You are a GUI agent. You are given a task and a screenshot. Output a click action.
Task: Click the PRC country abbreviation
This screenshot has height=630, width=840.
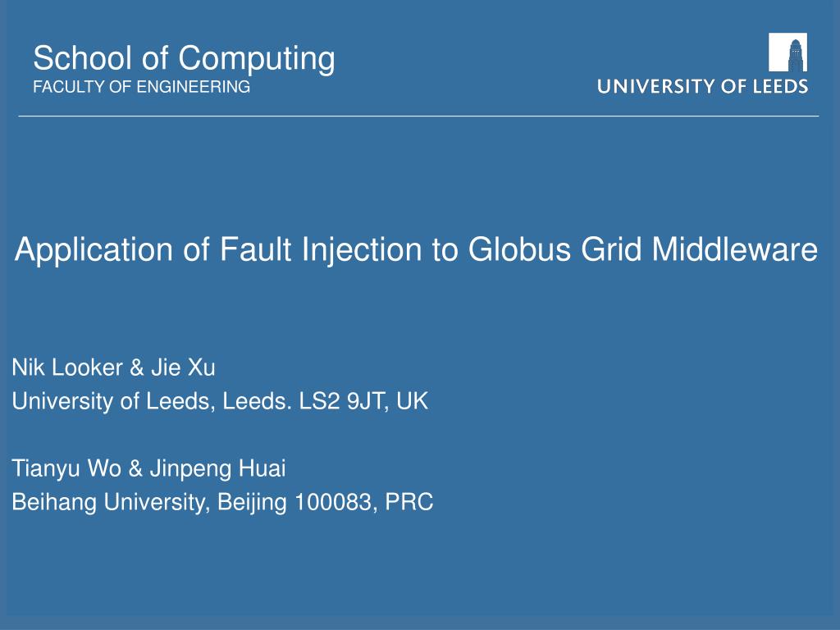(x=409, y=502)
